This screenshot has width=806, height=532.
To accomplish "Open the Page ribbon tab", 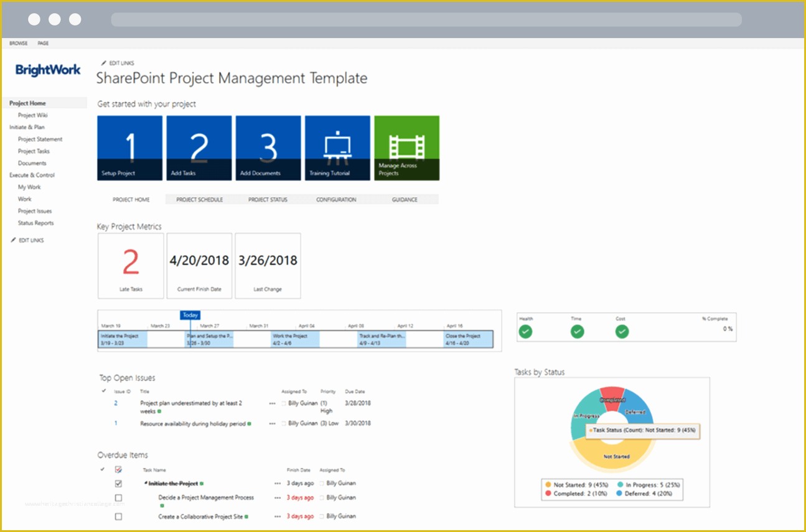I will click(x=43, y=44).
